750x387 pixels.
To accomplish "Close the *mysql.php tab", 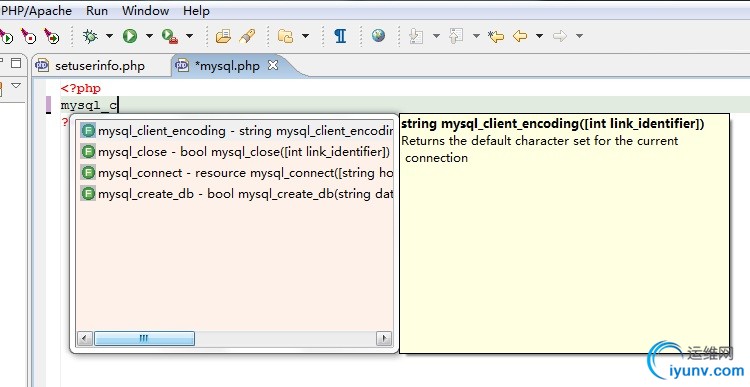I will click(273, 66).
